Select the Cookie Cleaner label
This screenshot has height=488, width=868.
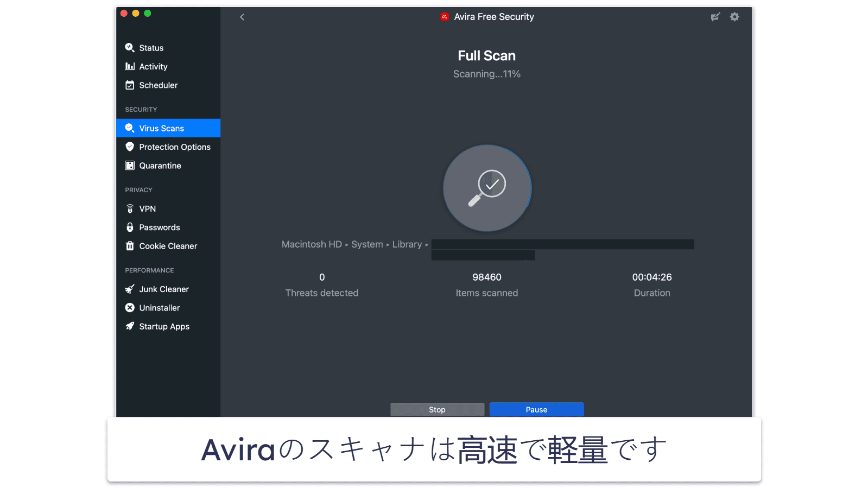[x=168, y=246]
